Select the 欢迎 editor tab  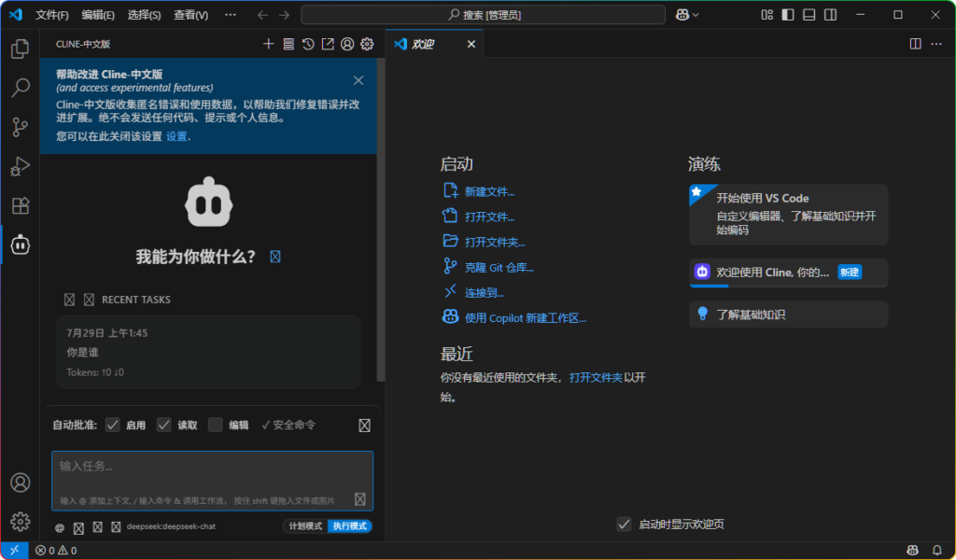click(435, 44)
